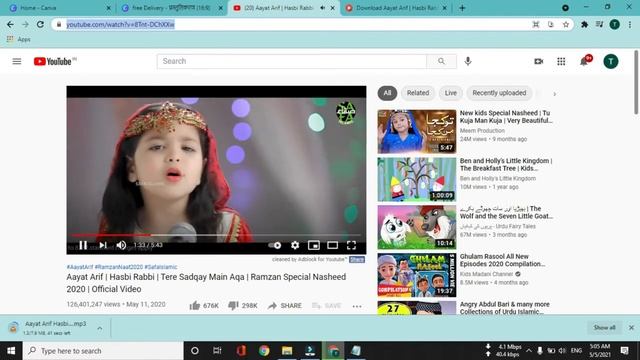Click the SAVE to playlist button

[x=327, y=305]
